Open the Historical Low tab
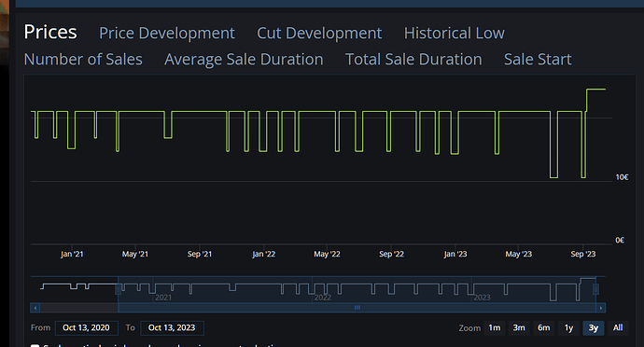The width and height of the screenshot is (644, 347). click(x=455, y=34)
